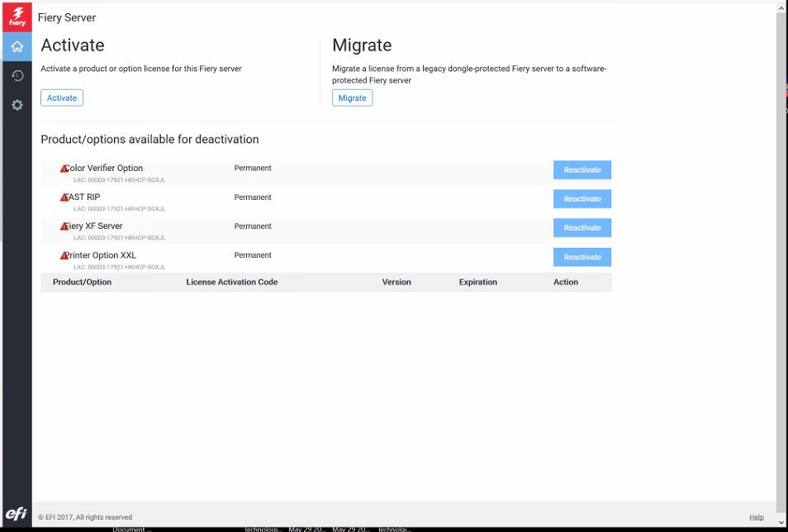Viewport: 788px width, 532px height.
Task: Click warning icon beside Color Verifier Option
Action: click(64, 169)
